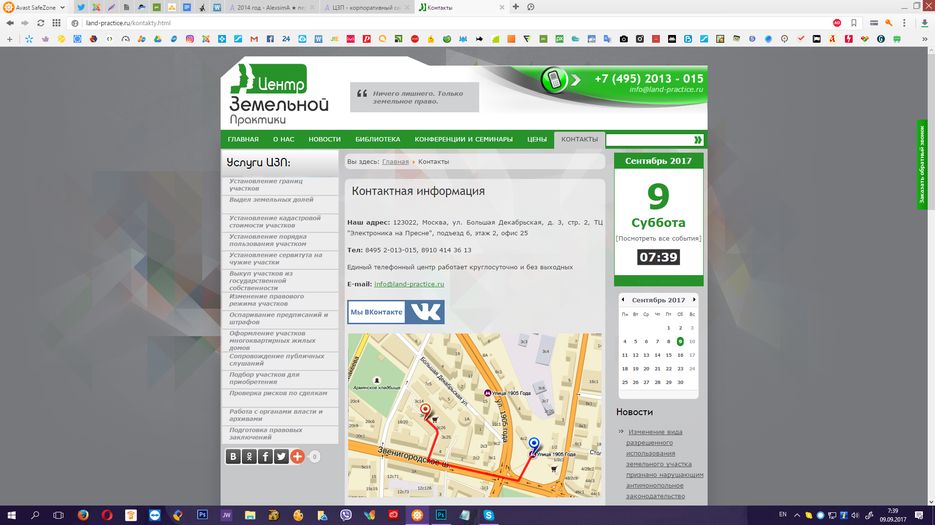Screen dimensions: 935x525
Task: Show hidden system tray icons
Action: (797, 515)
